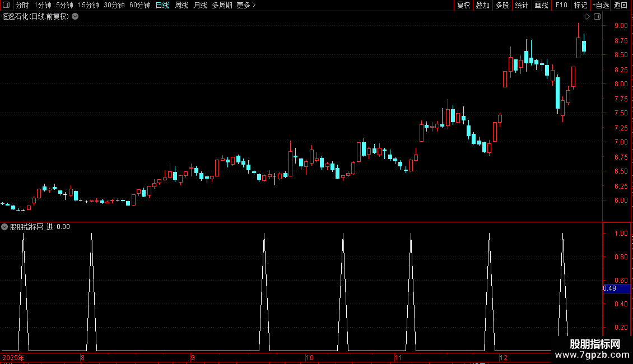
Task: Toggle the sidebar panel icon at top-left
Action: [6, 5]
